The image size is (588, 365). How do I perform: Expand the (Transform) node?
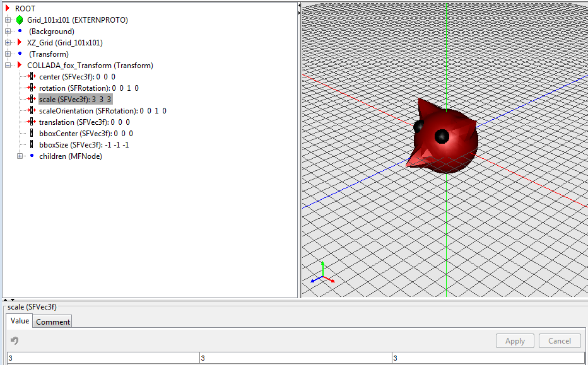point(8,54)
